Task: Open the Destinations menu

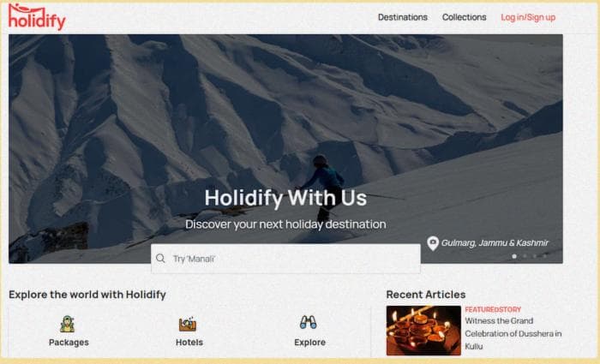Action: click(403, 17)
